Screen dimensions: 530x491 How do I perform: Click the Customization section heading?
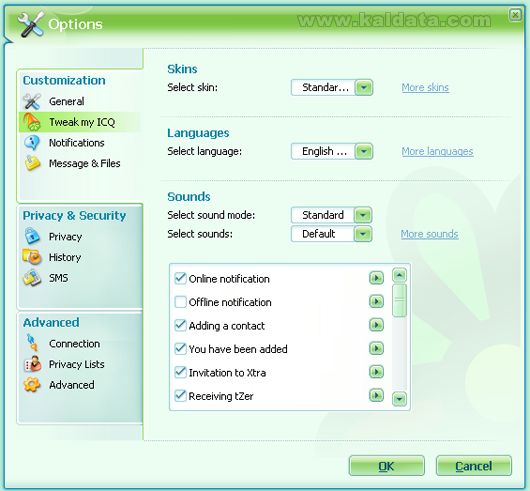coord(64,80)
